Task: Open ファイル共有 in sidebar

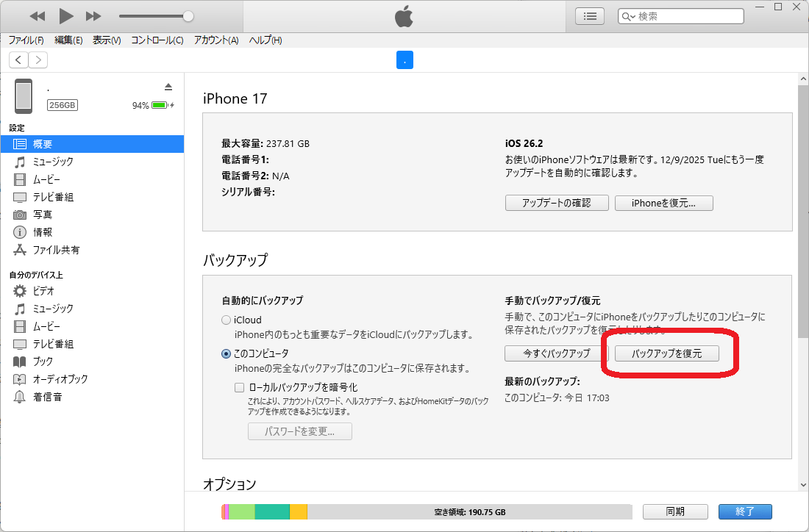Action: [92, 250]
